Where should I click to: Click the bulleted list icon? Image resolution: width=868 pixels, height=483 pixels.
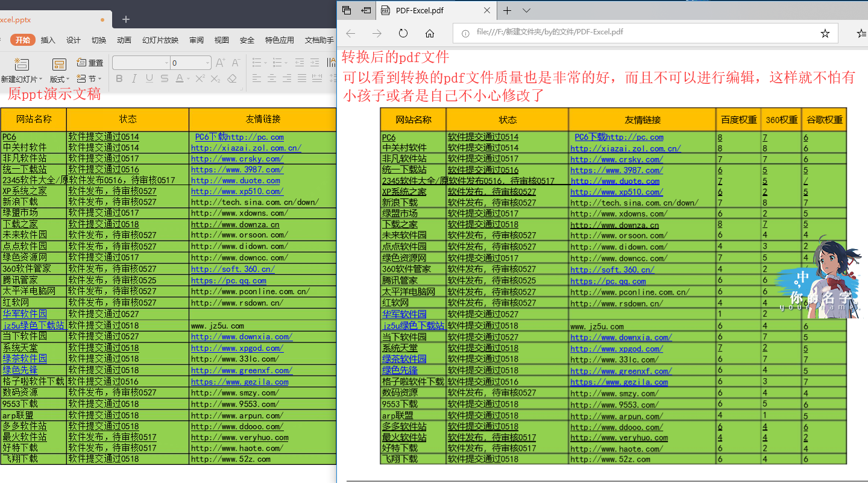pyautogui.click(x=256, y=63)
